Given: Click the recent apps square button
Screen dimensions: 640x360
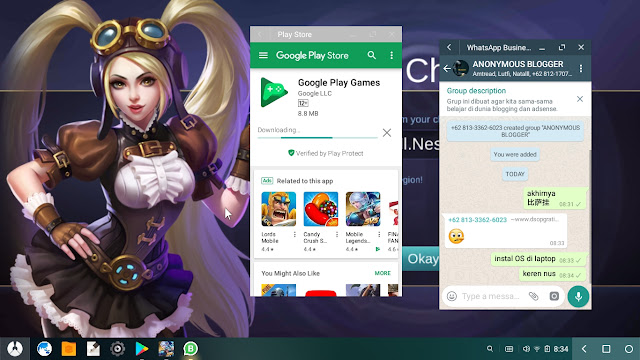Looking at the screenshot, I should (x=606, y=349).
